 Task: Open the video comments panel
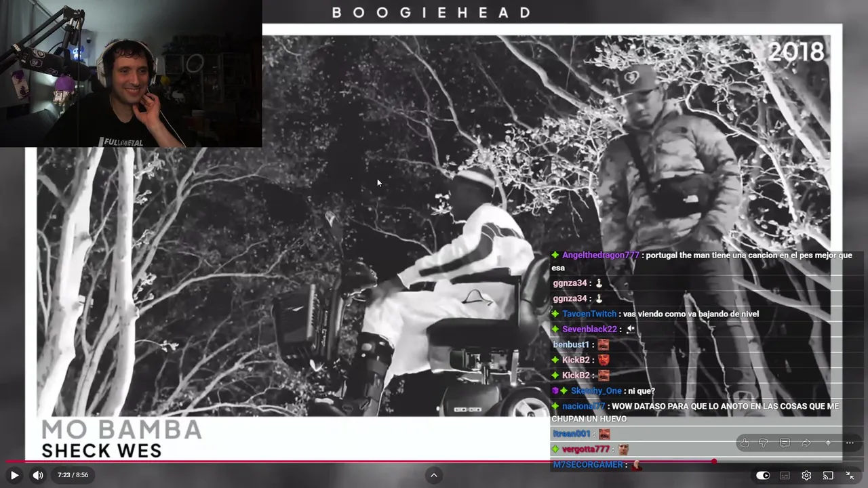(x=785, y=443)
